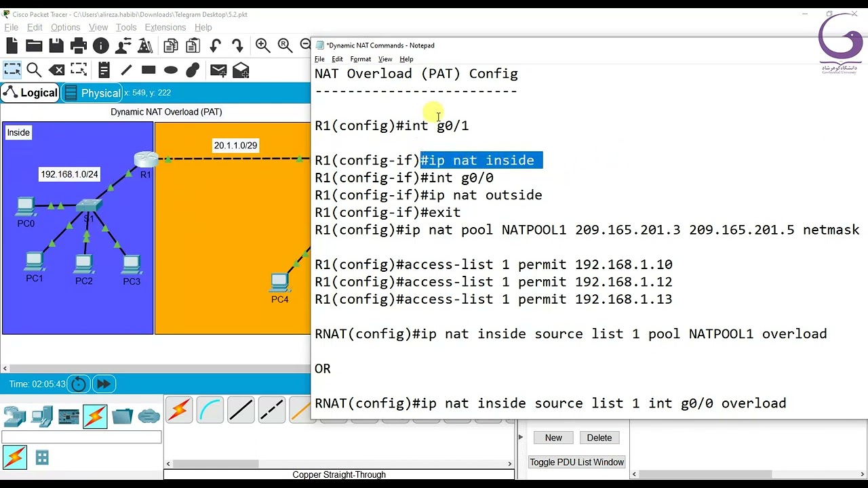
Task: Choose the Inspect magnifier tool
Action: pos(34,70)
